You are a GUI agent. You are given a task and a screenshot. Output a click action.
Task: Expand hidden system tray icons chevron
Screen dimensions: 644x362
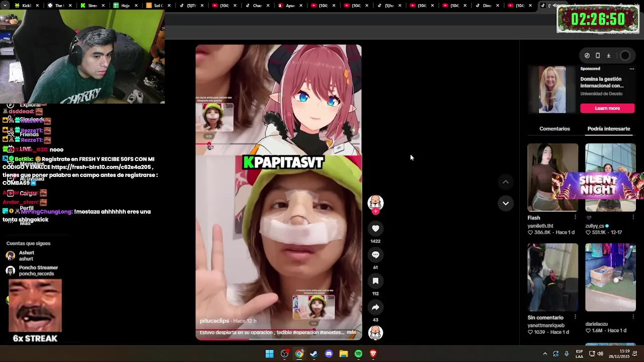click(x=545, y=354)
